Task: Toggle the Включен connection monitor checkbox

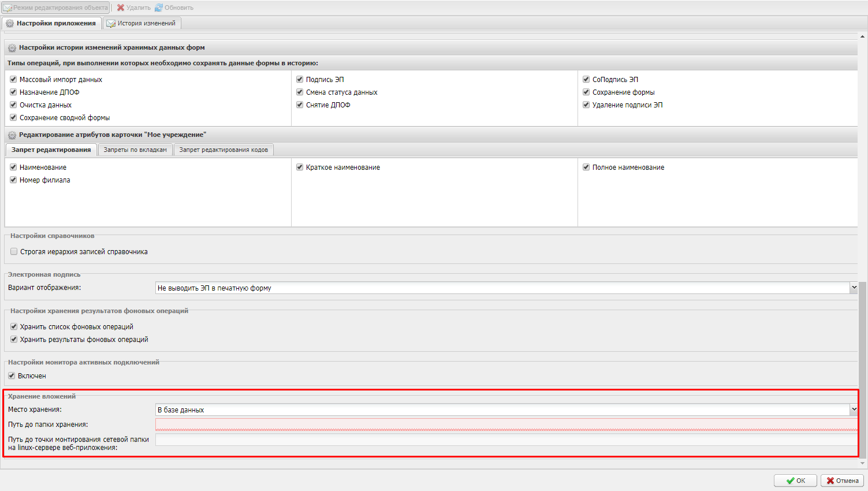Action: 12,376
